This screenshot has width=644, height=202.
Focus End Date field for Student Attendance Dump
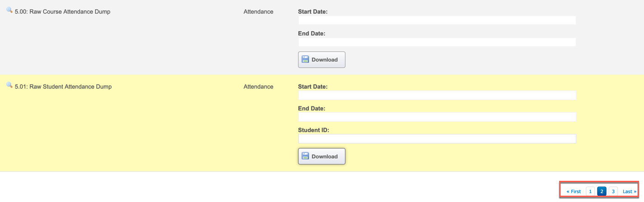tap(437, 117)
